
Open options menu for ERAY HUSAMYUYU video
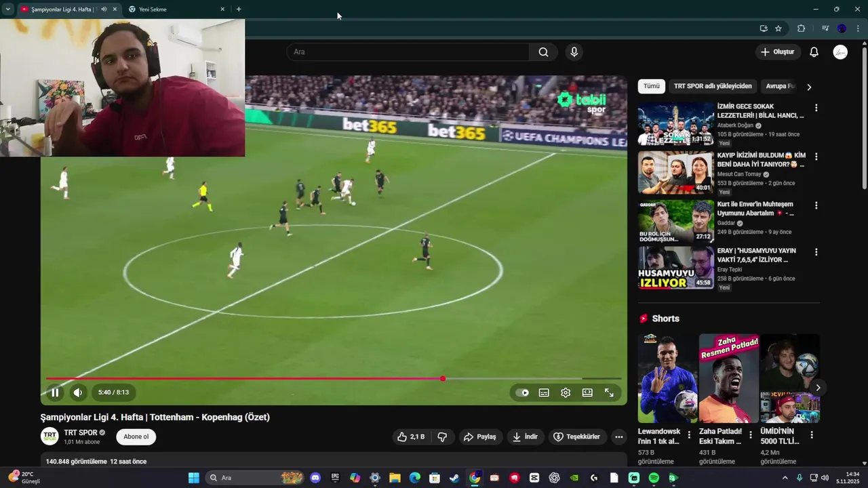point(816,252)
